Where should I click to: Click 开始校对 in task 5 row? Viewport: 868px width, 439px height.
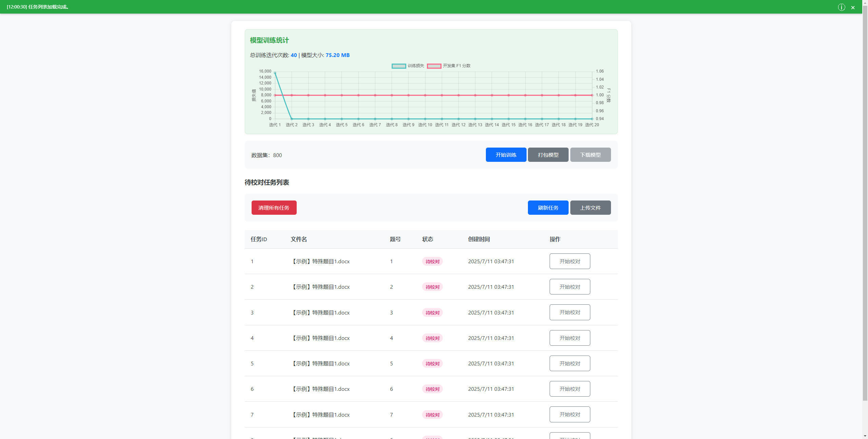(x=570, y=363)
